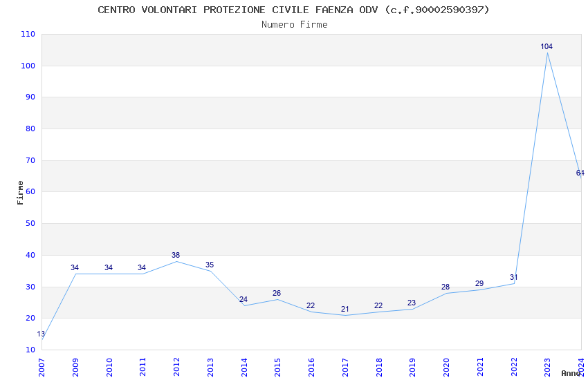The height and width of the screenshot is (380, 588).
Task: Click the data label 31 for 2022
Action: (514, 277)
